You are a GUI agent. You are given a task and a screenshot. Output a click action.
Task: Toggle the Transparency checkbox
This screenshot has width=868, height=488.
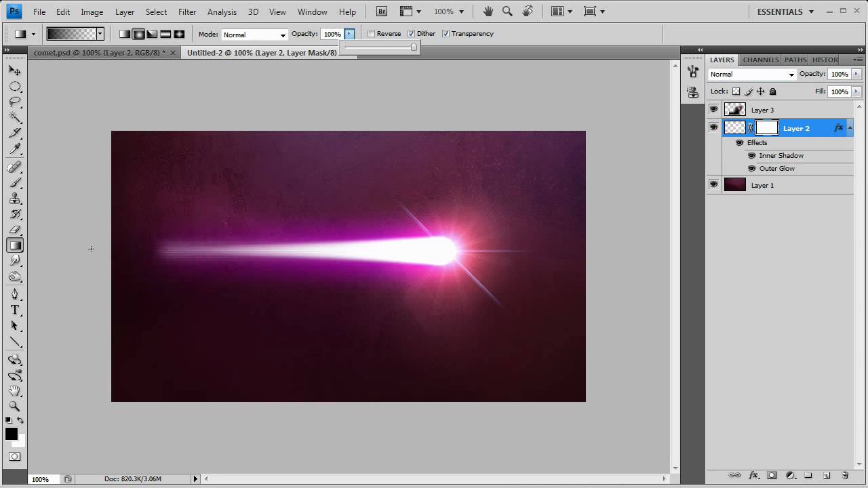pos(446,34)
